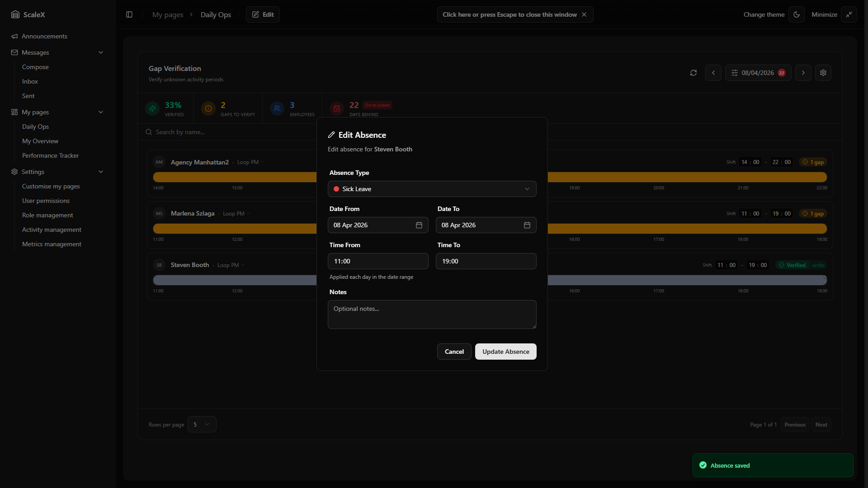Click Steven Booth's gray timeline bar
Viewport: 868px width, 488px height.
pyautogui.click(x=235, y=280)
